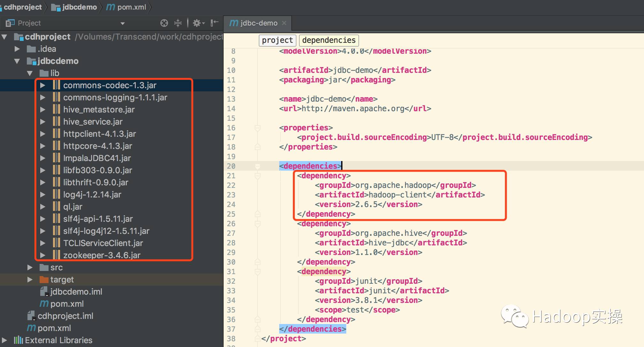Click the scroll-from-source target icon

pos(164,23)
